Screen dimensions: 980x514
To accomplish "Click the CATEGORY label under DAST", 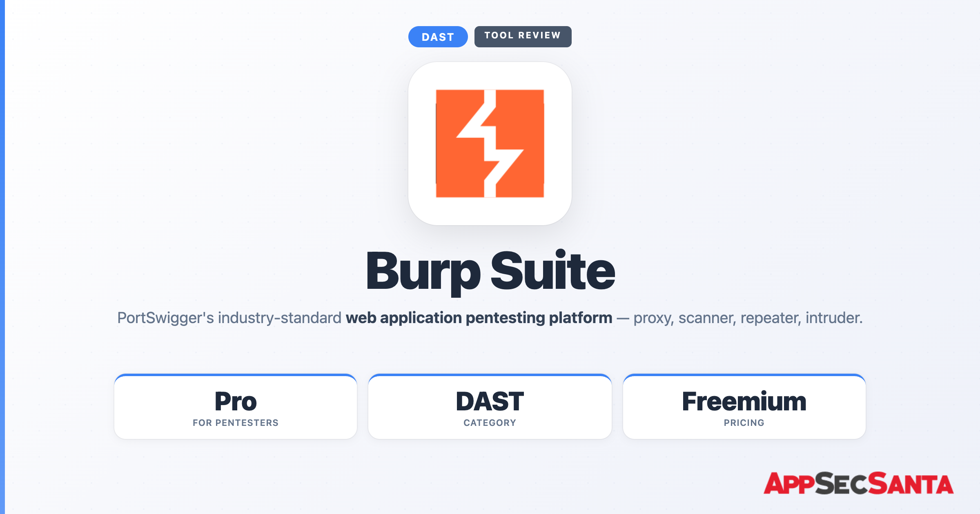I will [490, 423].
